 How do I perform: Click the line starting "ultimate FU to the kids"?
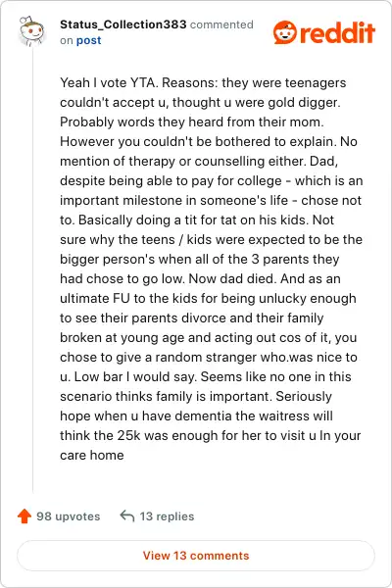point(208,298)
